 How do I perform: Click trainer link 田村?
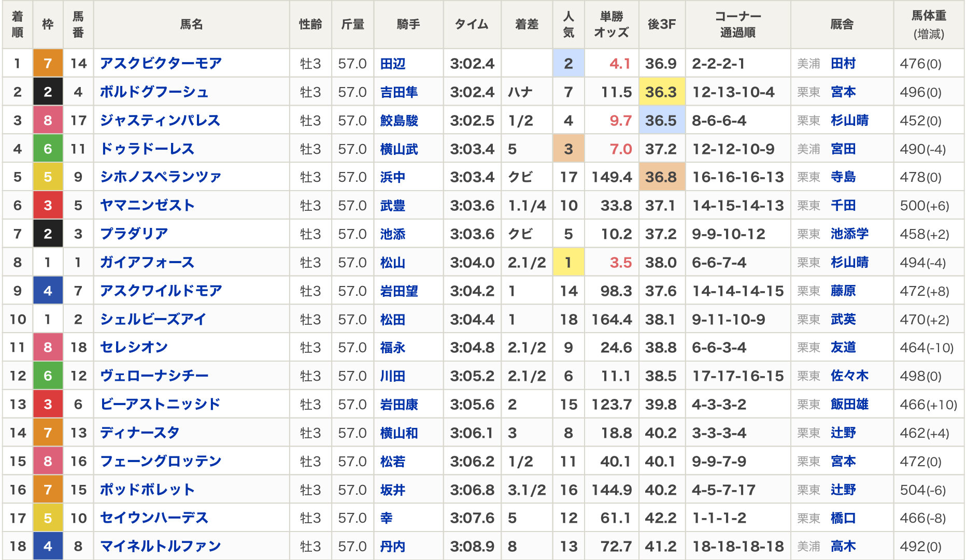coord(843,64)
